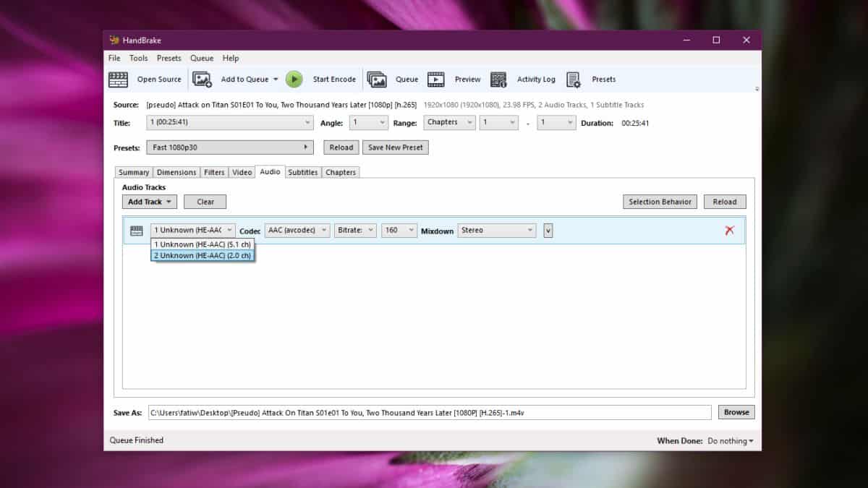
Task: Open the Tools menu
Action: 139,58
